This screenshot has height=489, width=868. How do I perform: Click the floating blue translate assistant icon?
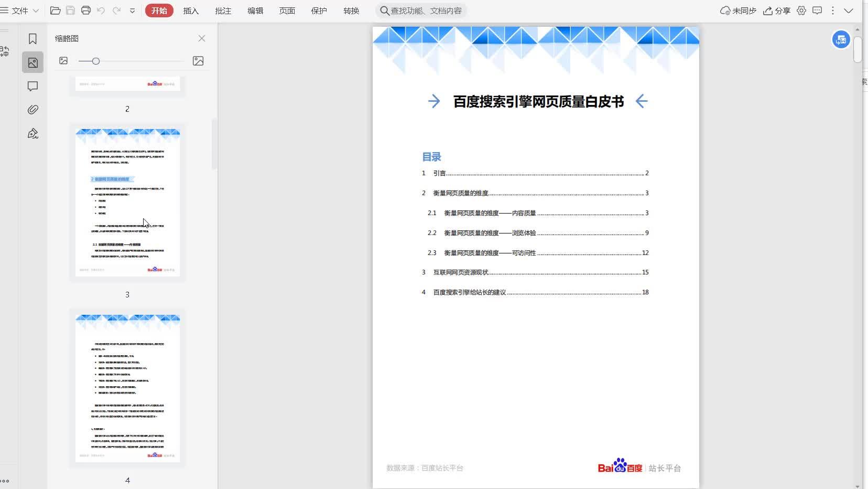coord(841,39)
